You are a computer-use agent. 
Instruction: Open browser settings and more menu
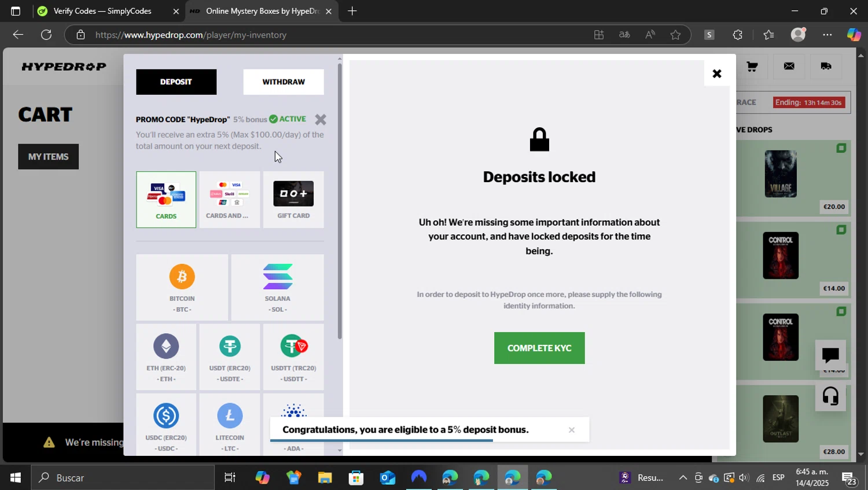pyautogui.click(x=827, y=35)
